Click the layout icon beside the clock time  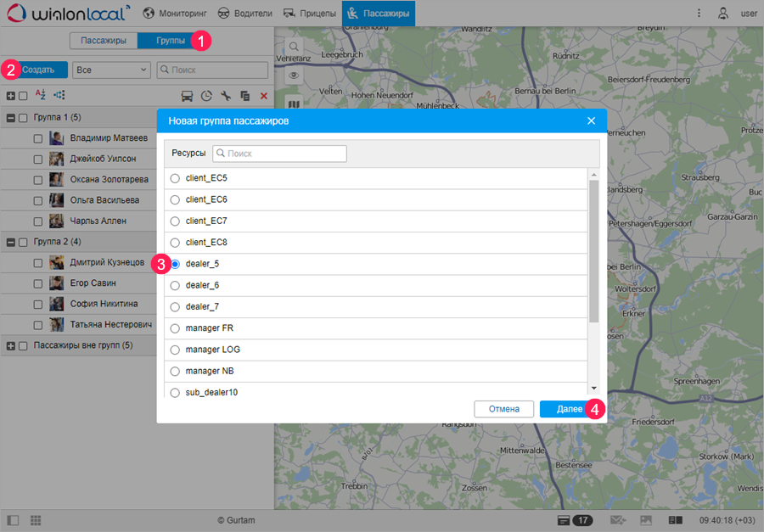pos(676,520)
